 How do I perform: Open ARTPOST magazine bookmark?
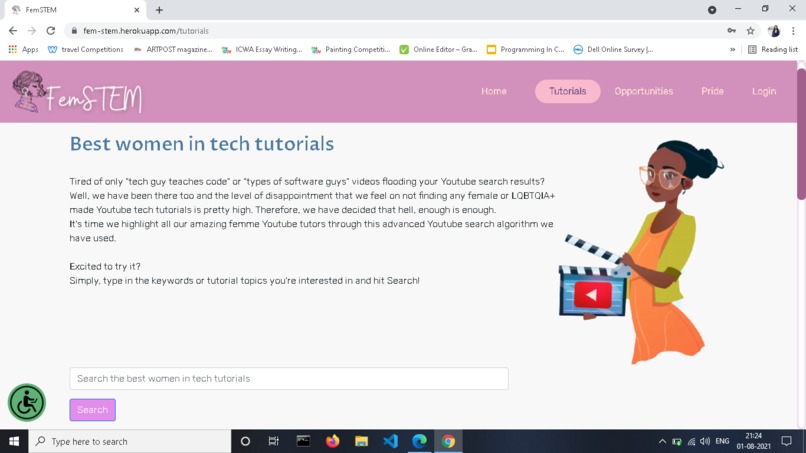point(173,49)
